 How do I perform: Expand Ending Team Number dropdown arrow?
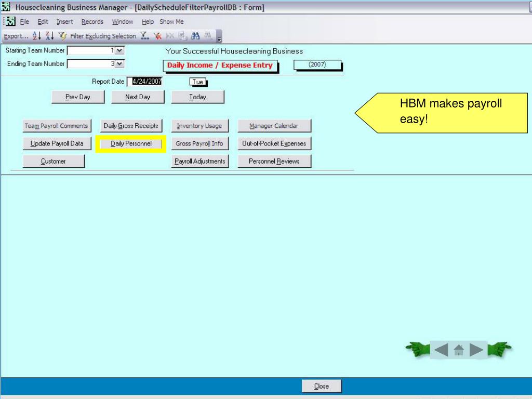[119, 64]
